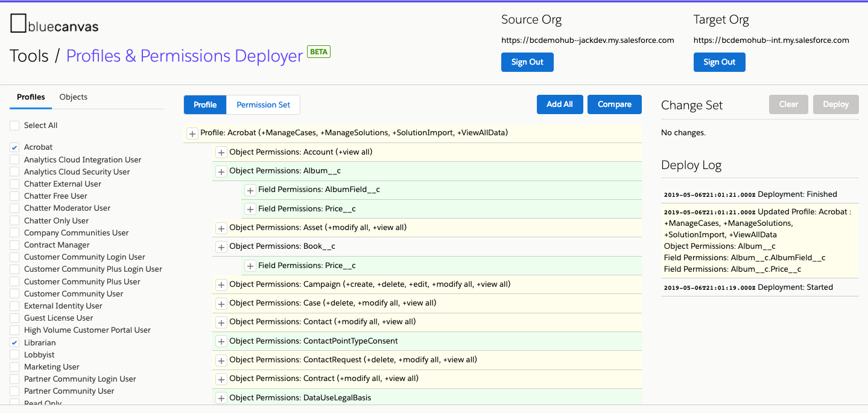Screen dimensions: 868x413
Task: Expand Object Permissions: DataUseLegalBasis row
Action: [x=221, y=399]
